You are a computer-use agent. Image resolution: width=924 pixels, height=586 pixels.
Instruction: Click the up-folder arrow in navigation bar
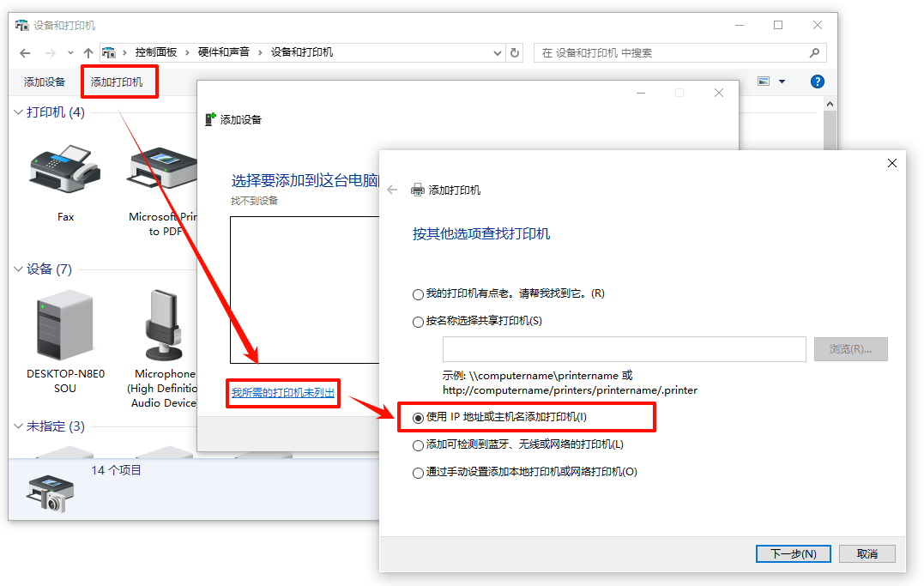tap(88, 52)
